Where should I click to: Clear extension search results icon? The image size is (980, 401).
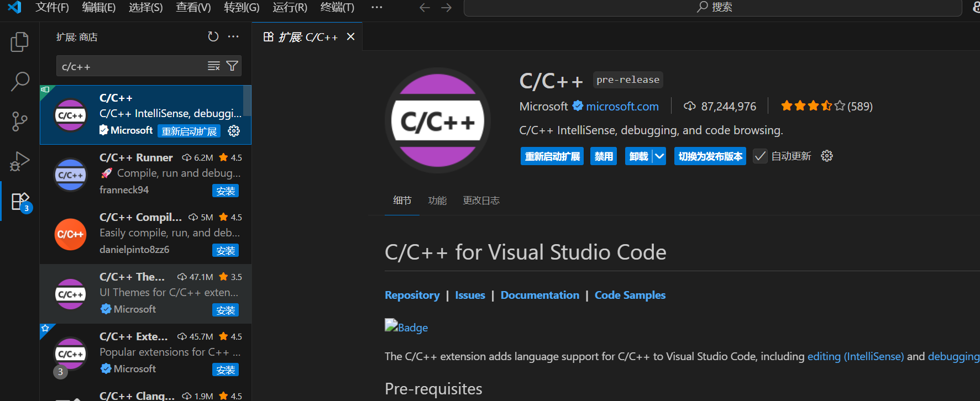(x=214, y=66)
